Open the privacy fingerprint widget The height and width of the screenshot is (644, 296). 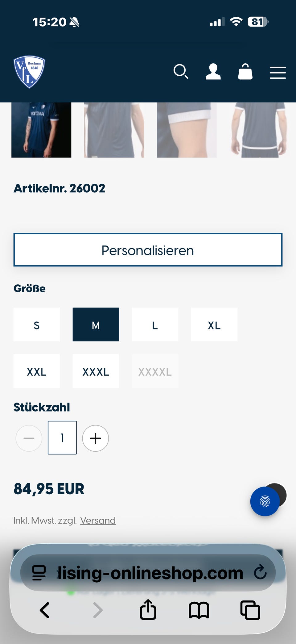click(265, 501)
